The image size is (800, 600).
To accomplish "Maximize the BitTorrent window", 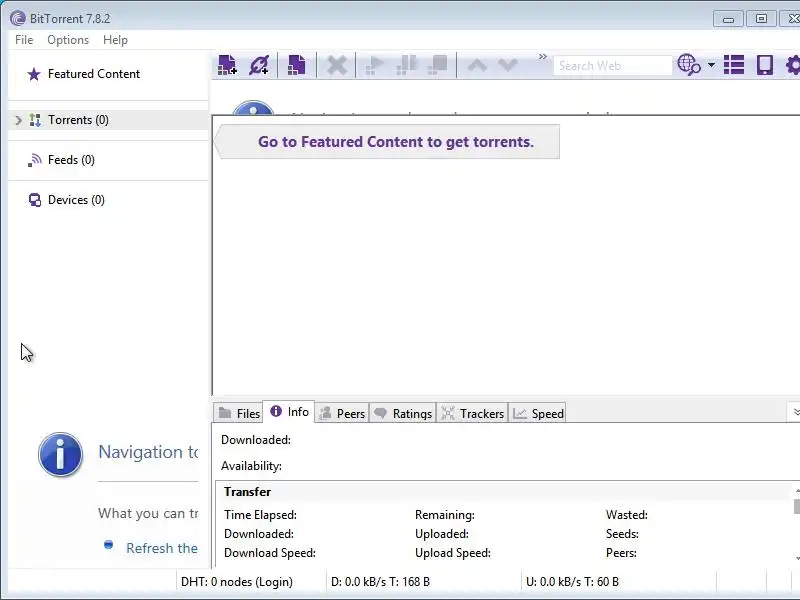I will (x=761, y=19).
